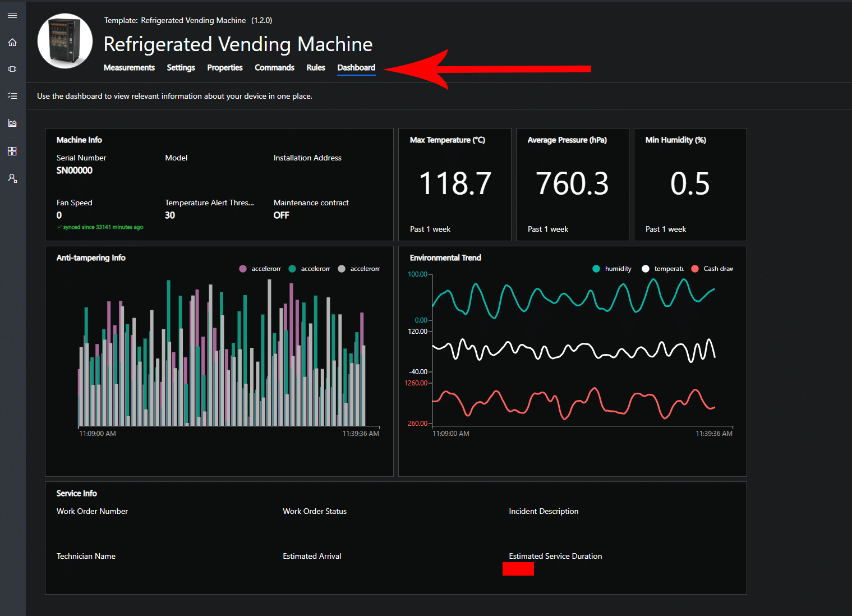852x616 pixels.
Task: Click the gray accelerometer legend swatch
Action: pos(342,269)
